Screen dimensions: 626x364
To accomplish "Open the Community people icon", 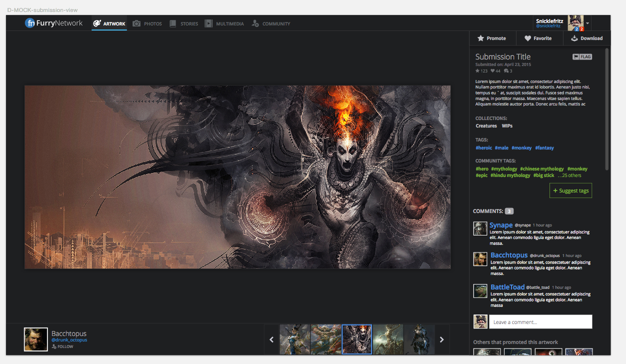I will point(255,23).
